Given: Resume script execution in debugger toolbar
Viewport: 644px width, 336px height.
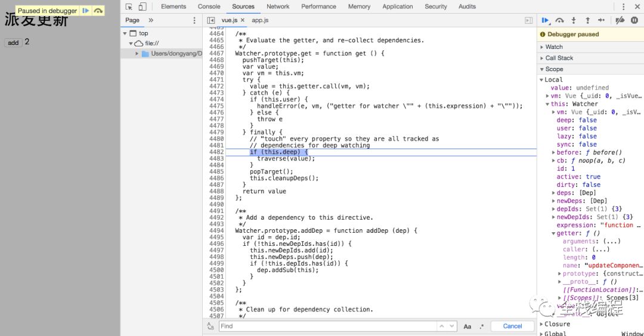Looking at the screenshot, I should [x=546, y=20].
